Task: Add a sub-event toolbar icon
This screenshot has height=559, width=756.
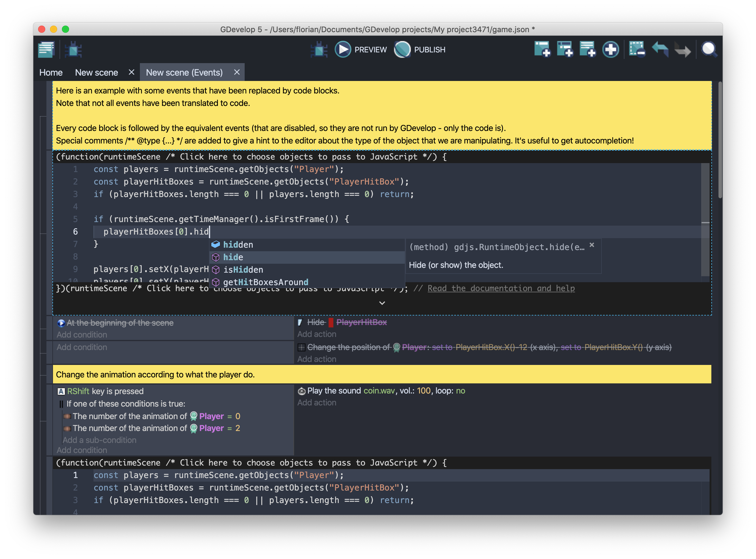Action: click(565, 50)
